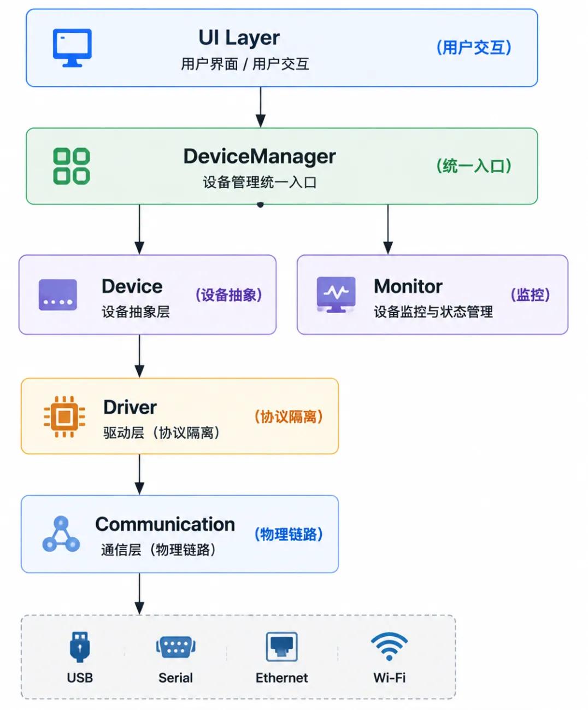Select the Device heading text
588x710 pixels.
[132, 286]
